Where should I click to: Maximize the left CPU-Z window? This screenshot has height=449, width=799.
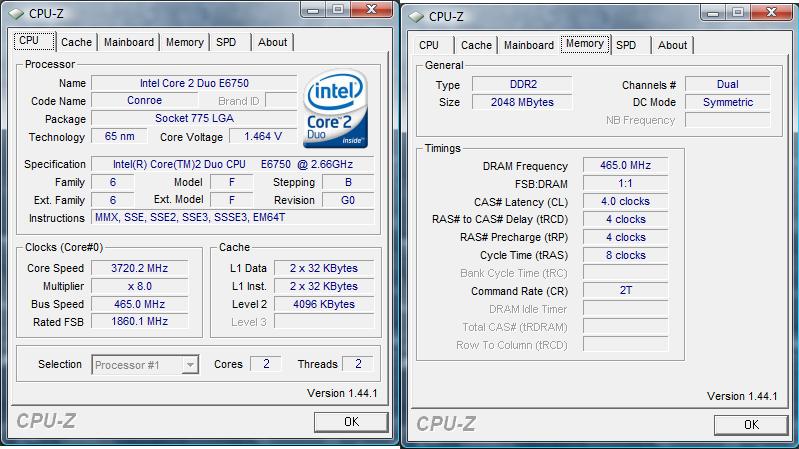click(x=338, y=10)
